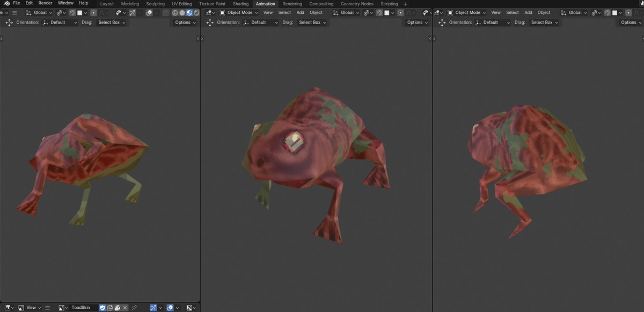Switch to the Layout workspace tab
Image resolution: width=644 pixels, height=312 pixels.
pos(107,4)
